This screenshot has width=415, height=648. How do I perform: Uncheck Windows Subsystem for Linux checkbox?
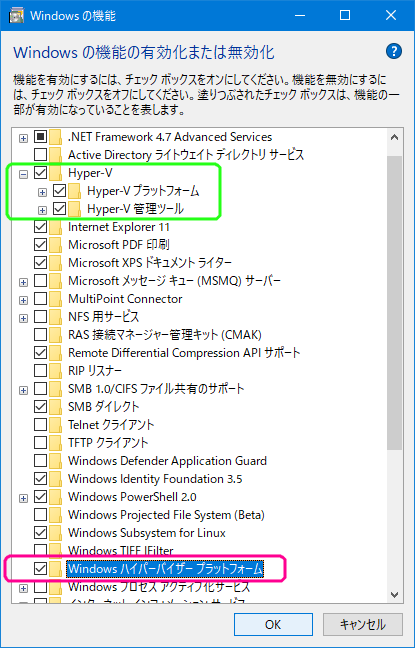point(41,533)
